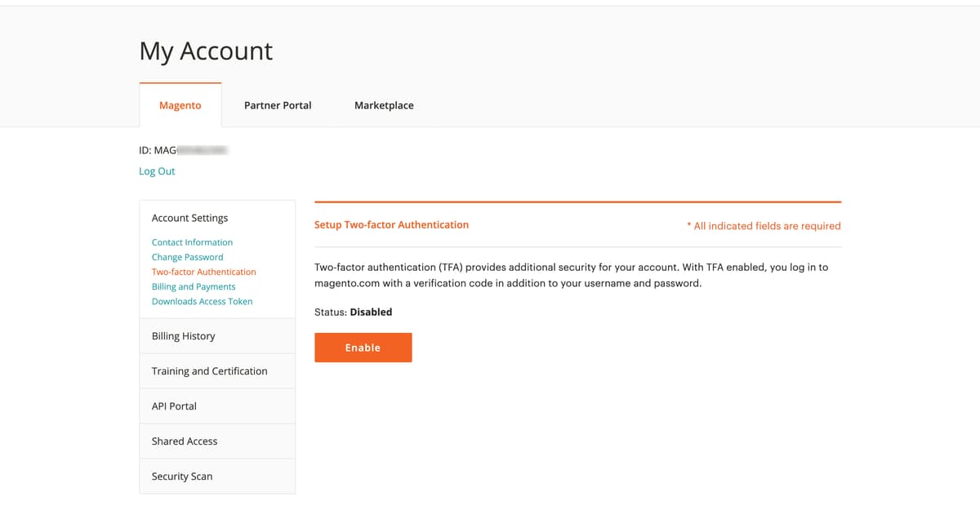Viewport: 980px width, 514px height.
Task: Open the Partner Portal tab
Action: click(278, 105)
